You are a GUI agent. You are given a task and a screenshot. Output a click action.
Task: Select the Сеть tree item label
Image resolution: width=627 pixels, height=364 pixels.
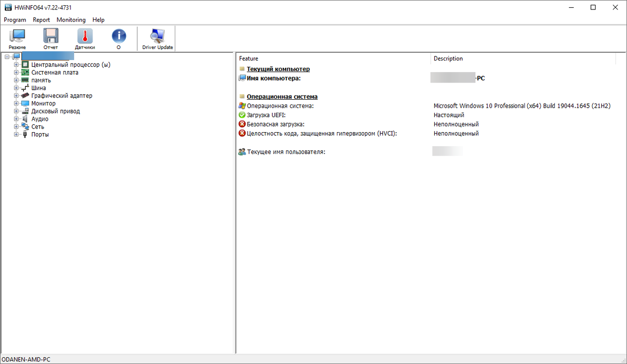click(38, 126)
